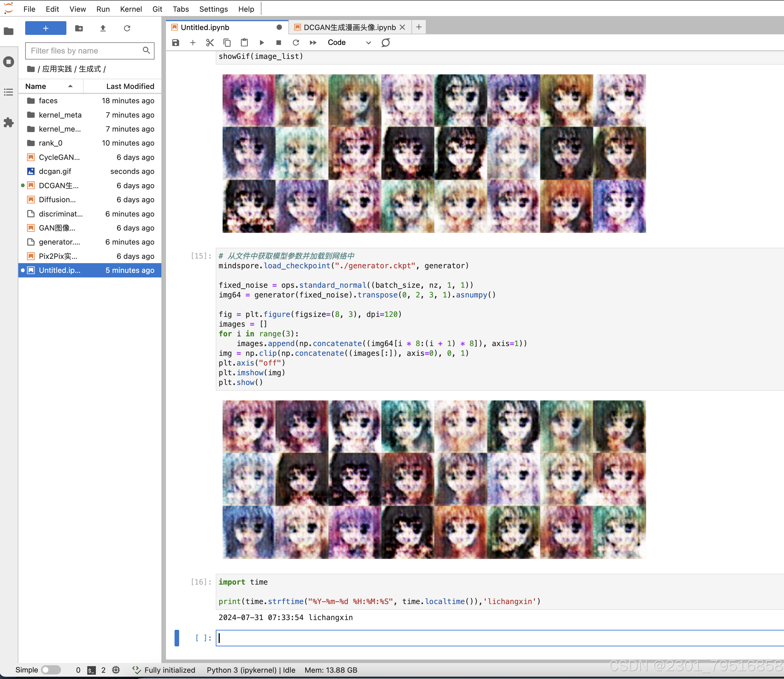Screen dimensions: 784x679
Task: Click the blue new launcher plus button
Action: coord(45,28)
